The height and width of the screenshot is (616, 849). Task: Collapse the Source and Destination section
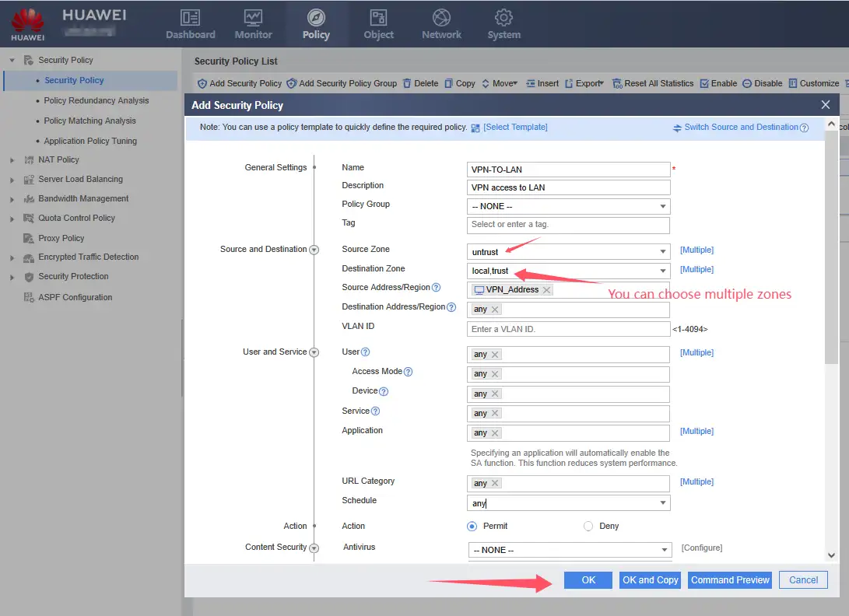[x=314, y=250]
